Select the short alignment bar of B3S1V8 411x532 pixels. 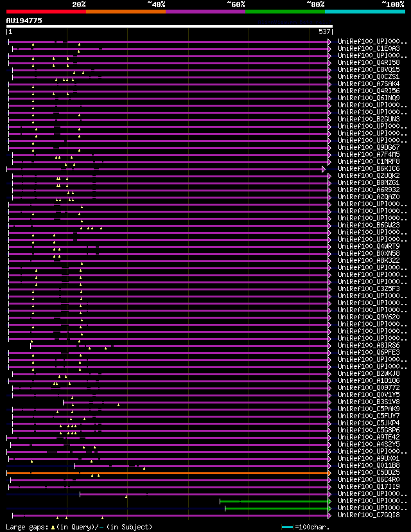pyautogui.click(x=196, y=402)
